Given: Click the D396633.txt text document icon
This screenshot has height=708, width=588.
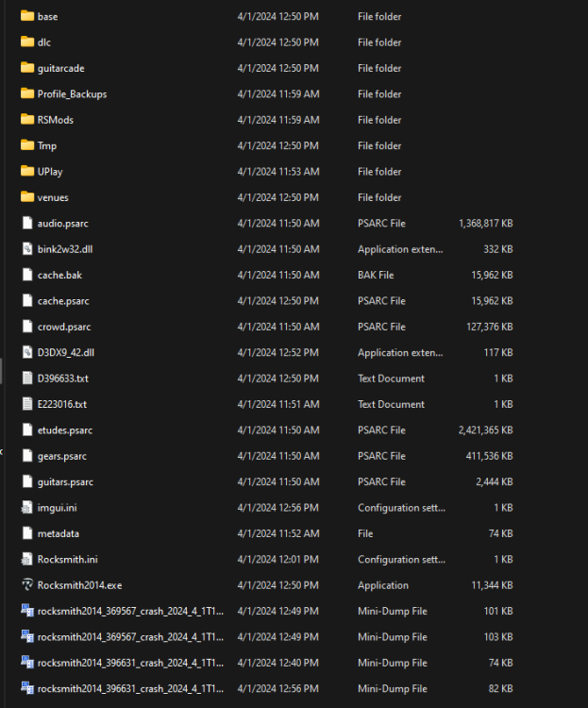Looking at the screenshot, I should [27, 379].
